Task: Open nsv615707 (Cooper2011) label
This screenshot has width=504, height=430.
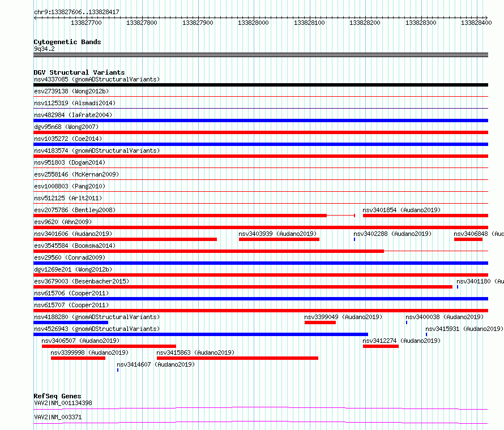Action: 71,305
